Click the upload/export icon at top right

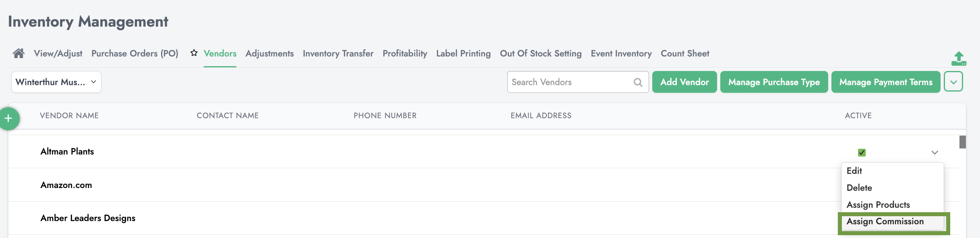click(959, 59)
